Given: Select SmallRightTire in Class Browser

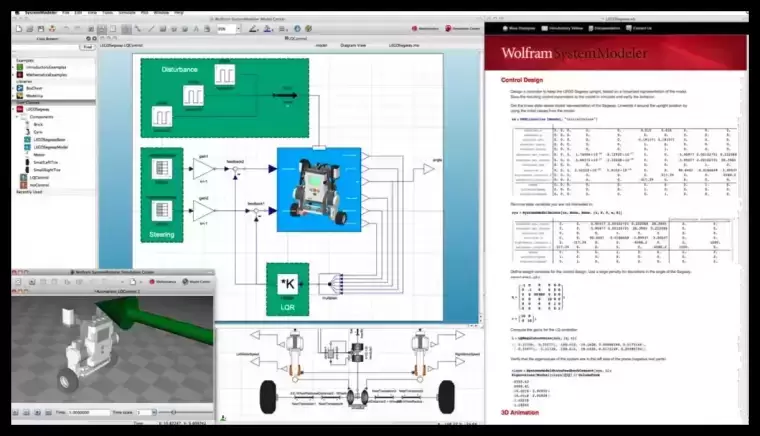Looking at the screenshot, I should [47, 170].
